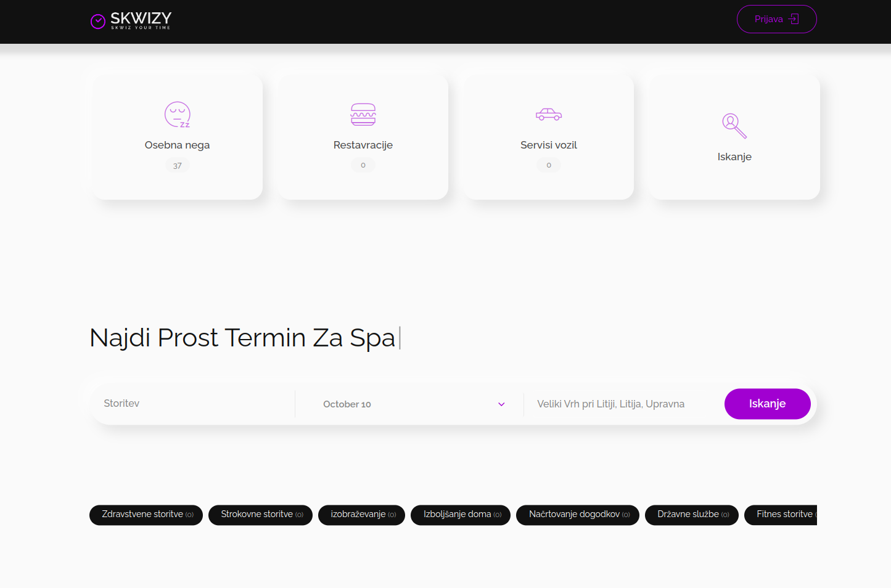Open the Načrtovanje dogodkov category tag
The width and height of the screenshot is (891, 588).
pyautogui.click(x=578, y=515)
